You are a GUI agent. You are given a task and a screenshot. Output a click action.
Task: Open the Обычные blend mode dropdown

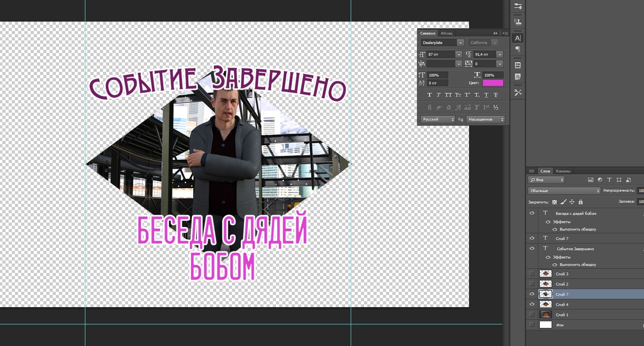[x=564, y=191]
